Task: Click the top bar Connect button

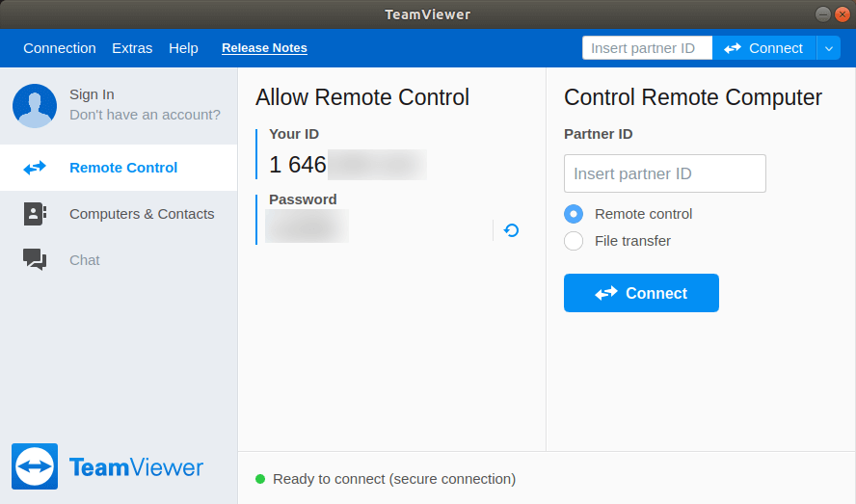Action: point(763,48)
